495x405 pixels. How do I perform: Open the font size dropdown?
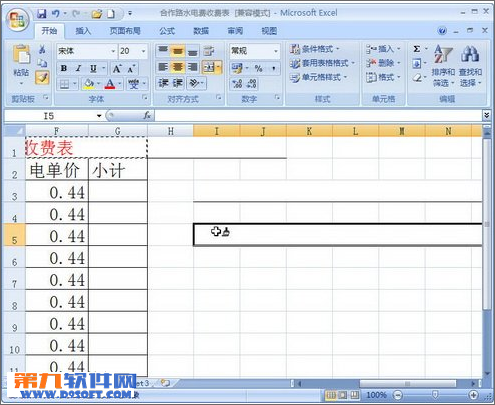144,51
